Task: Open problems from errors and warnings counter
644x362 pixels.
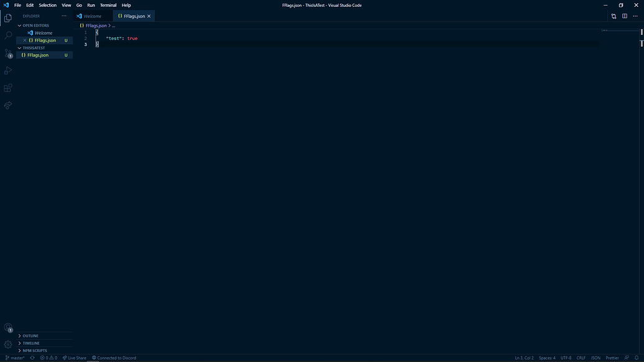Action: [49, 358]
